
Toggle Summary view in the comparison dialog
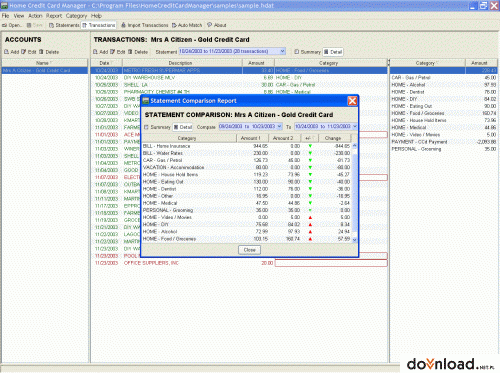tap(157, 127)
